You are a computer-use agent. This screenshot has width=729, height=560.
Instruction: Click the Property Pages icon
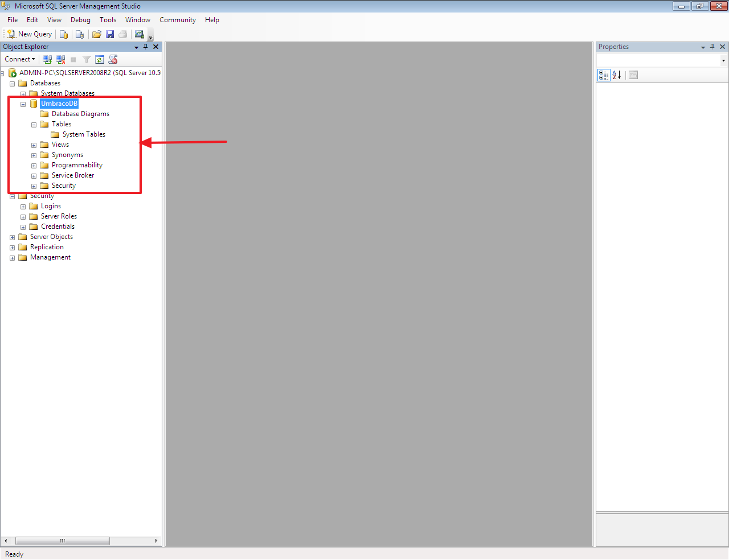pyautogui.click(x=633, y=75)
